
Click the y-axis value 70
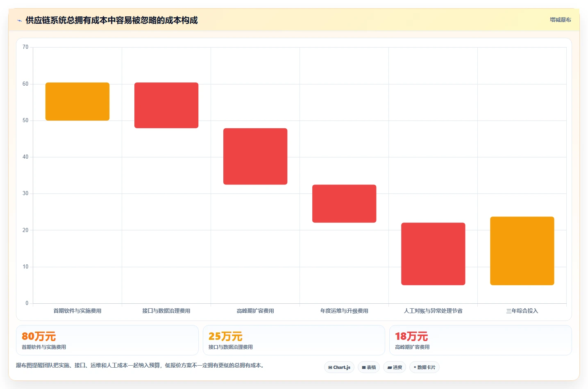[25, 47]
